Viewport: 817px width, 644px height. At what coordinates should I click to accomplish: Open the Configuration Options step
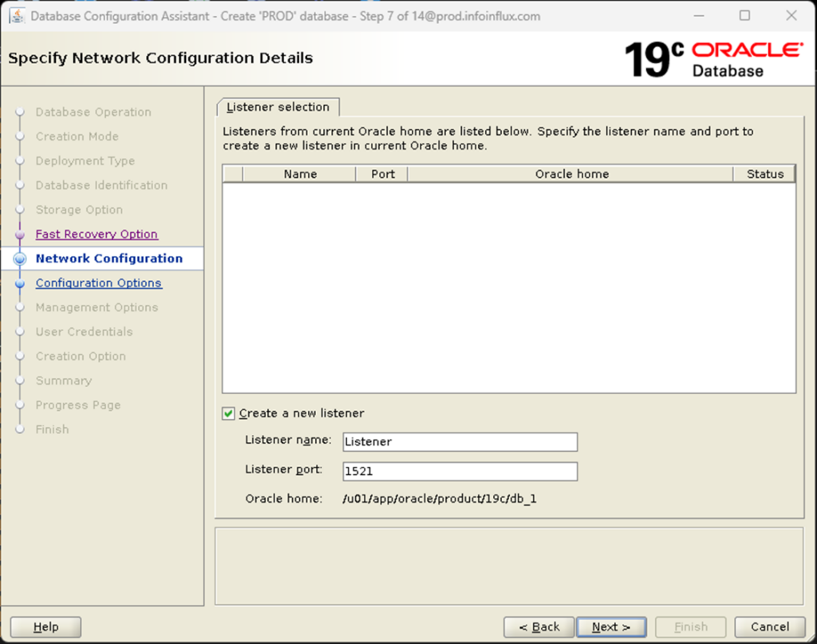(98, 282)
